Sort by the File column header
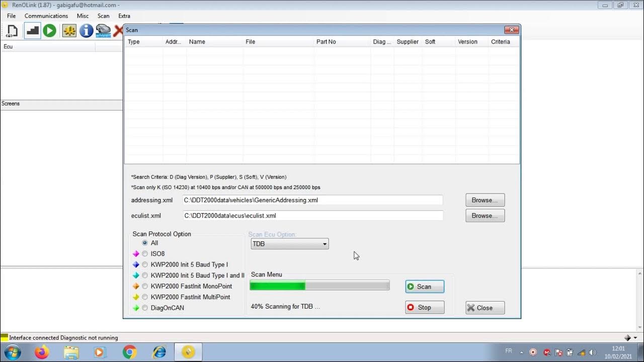 coord(278,42)
